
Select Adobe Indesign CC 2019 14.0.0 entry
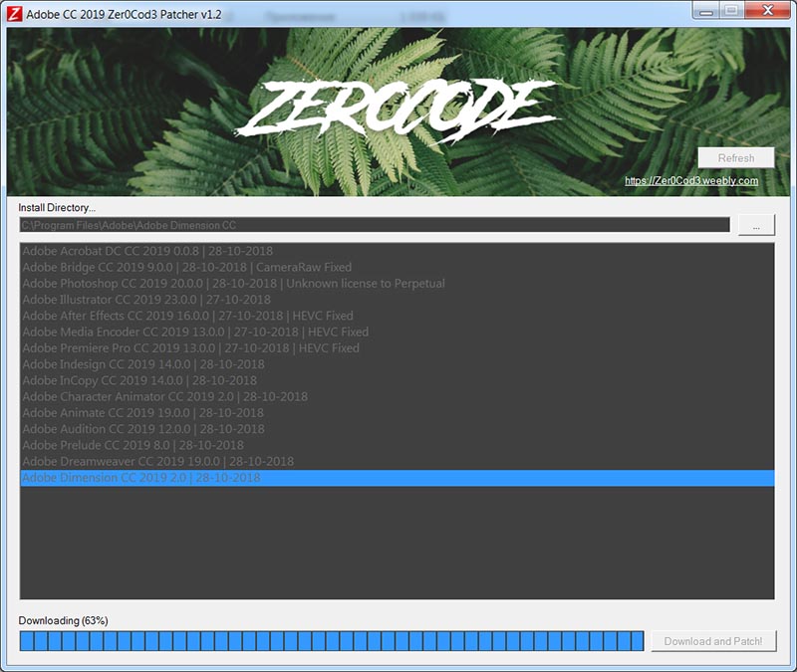click(398, 364)
